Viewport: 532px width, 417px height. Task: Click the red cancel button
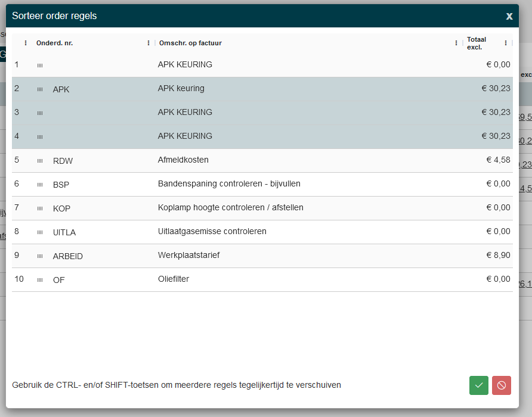click(x=501, y=385)
